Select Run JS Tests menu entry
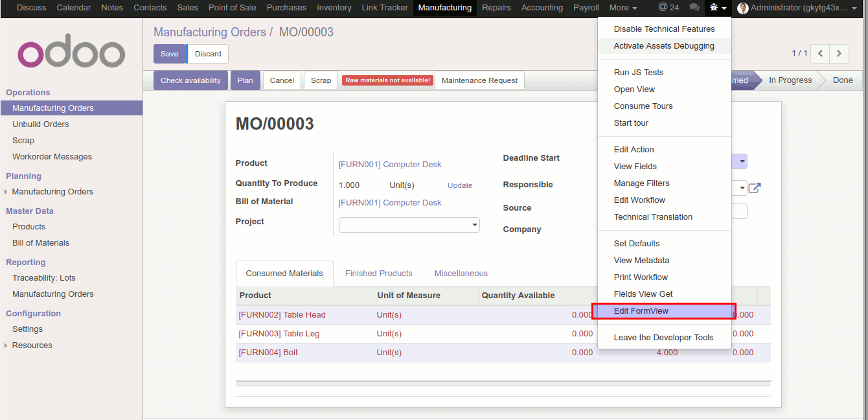The height and width of the screenshot is (420, 868). pos(665,73)
